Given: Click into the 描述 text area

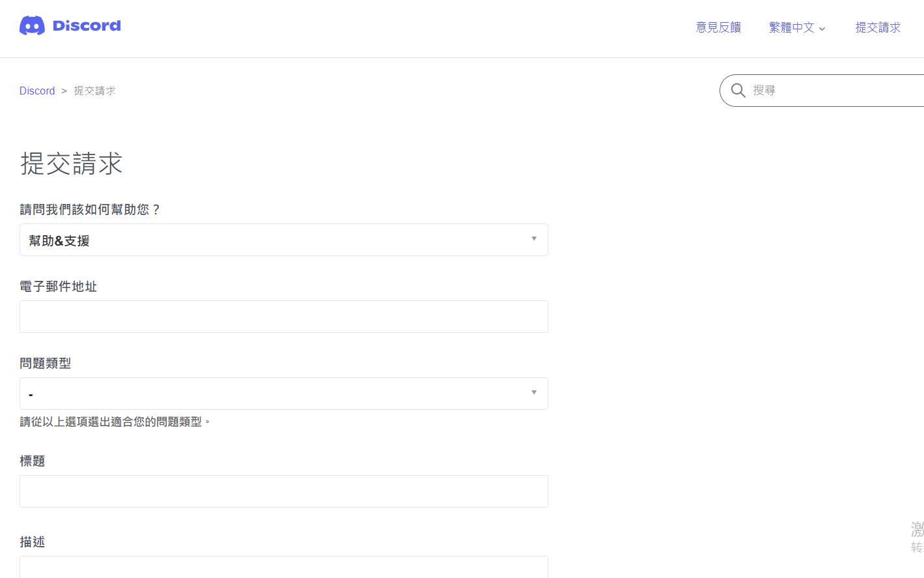Looking at the screenshot, I should click(284, 567).
